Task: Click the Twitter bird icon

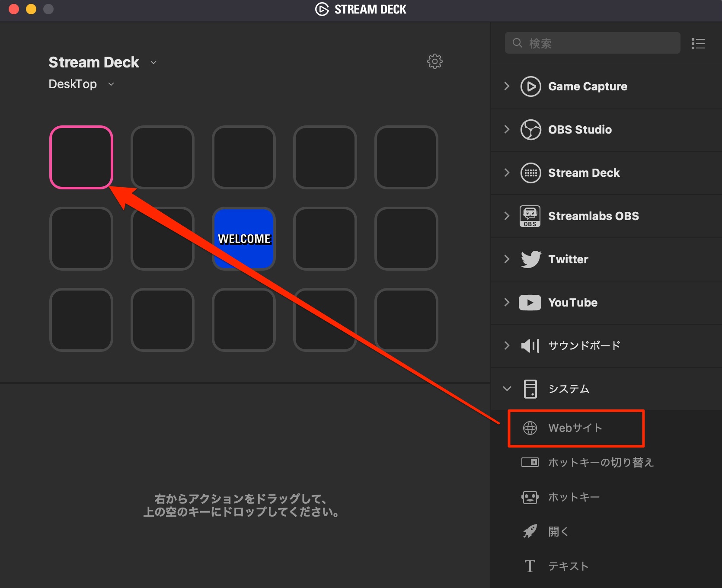Action: tap(531, 259)
